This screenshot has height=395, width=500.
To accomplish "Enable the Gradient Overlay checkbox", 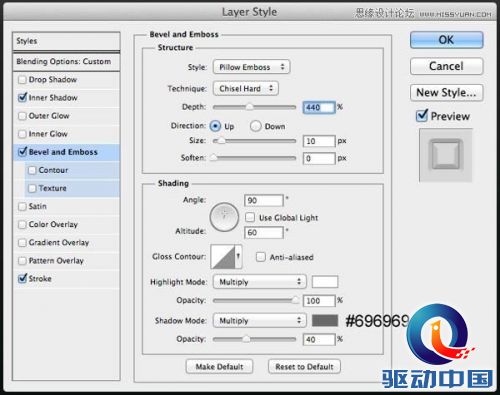I will pos(22,242).
